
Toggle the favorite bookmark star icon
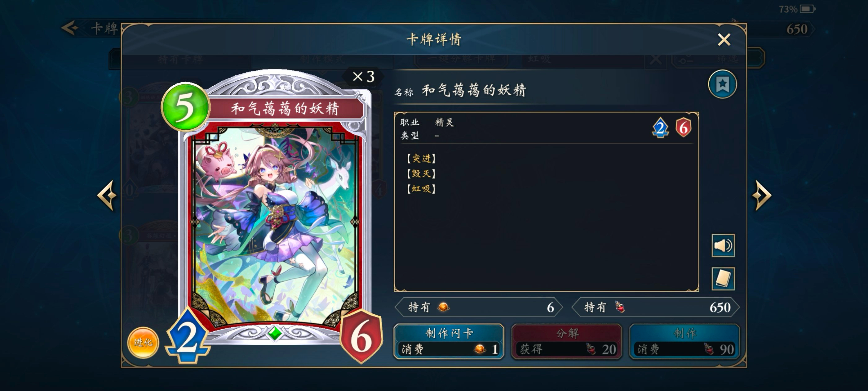(722, 84)
